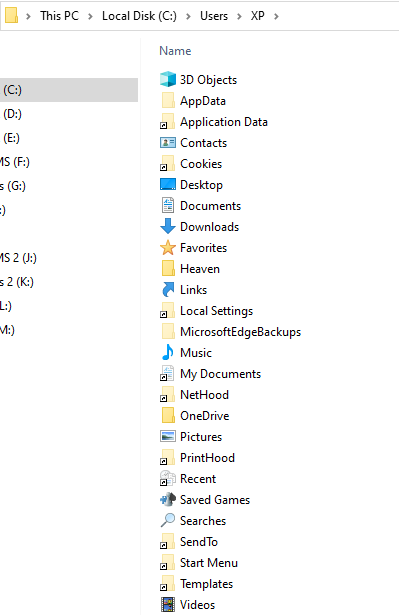Select the 'Videos' name text
The height and width of the screenshot is (615, 399).
(197, 605)
